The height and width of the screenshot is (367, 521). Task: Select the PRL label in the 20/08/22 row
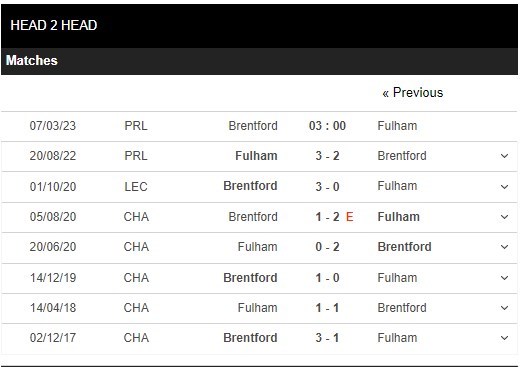click(x=136, y=156)
